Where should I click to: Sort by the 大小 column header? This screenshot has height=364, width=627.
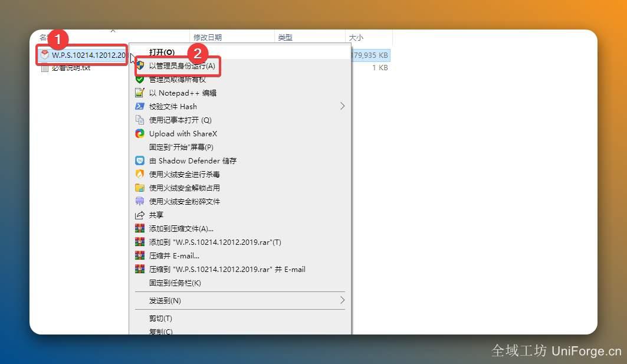356,37
